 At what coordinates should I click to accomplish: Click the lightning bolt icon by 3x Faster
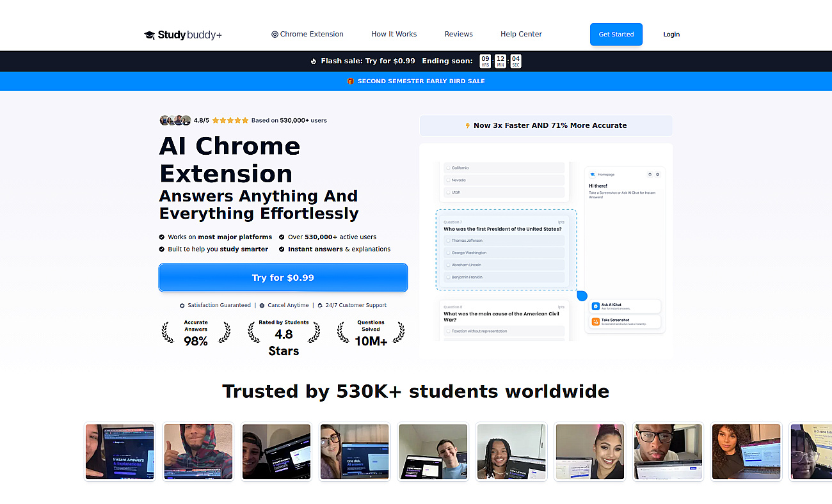pos(468,125)
